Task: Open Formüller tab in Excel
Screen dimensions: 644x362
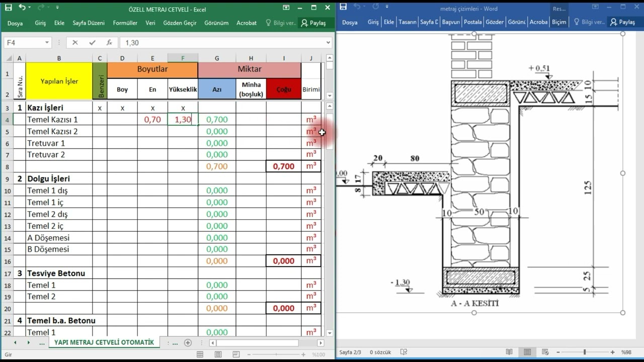Action: (125, 23)
